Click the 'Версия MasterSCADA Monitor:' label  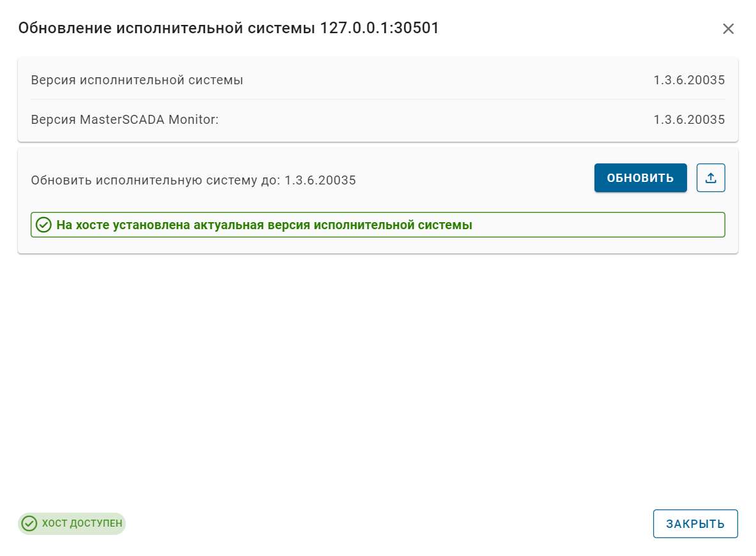tap(125, 119)
